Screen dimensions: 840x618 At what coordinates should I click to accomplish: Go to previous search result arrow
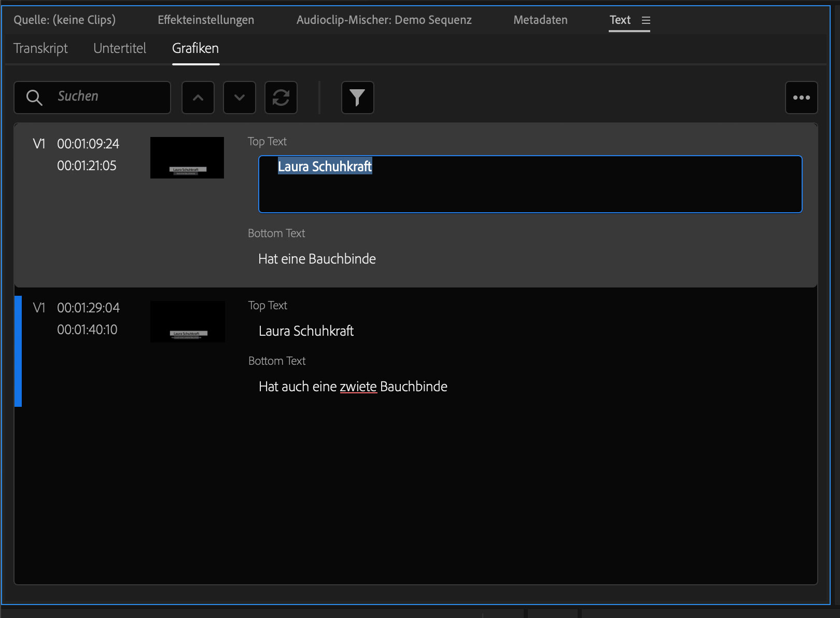pos(198,98)
